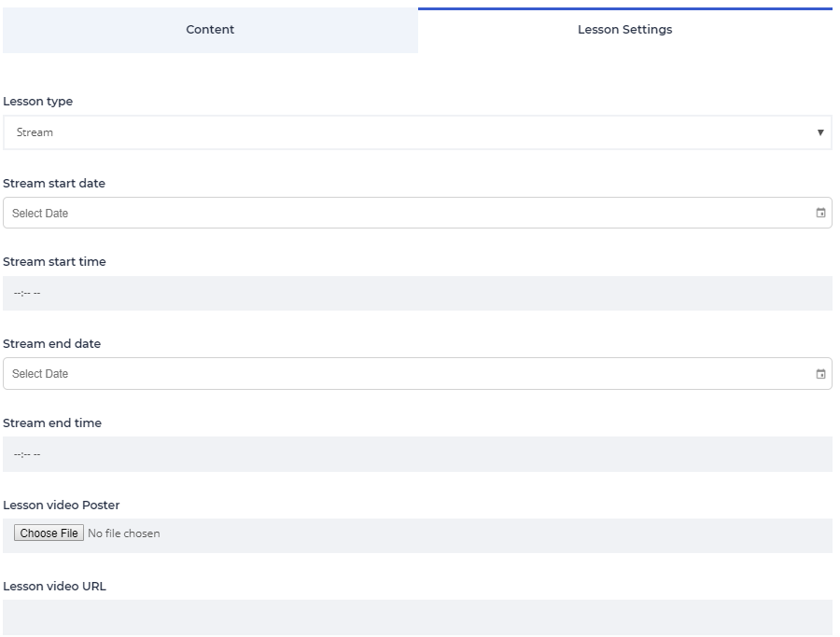840x637 pixels.
Task: Click the 'Stream start date' label
Action: tap(54, 184)
